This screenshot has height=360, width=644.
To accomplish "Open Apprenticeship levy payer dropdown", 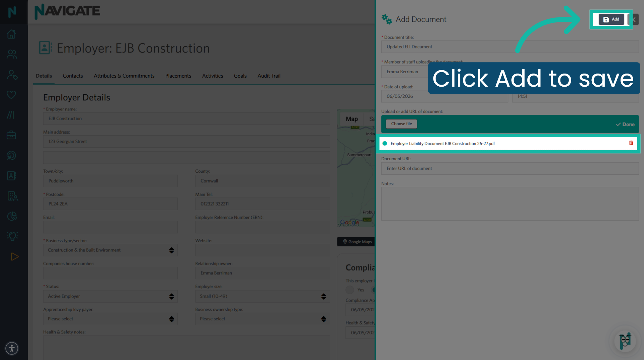I will [110, 319].
